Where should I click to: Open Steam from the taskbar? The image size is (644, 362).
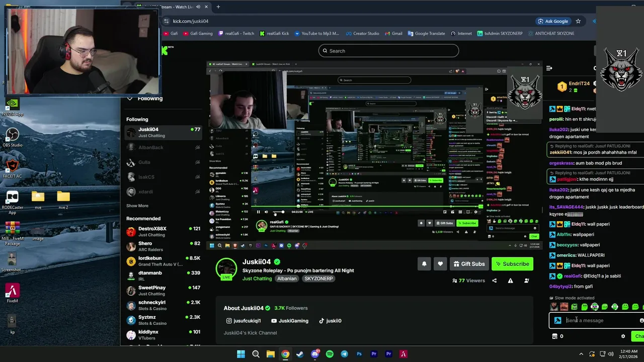300,354
